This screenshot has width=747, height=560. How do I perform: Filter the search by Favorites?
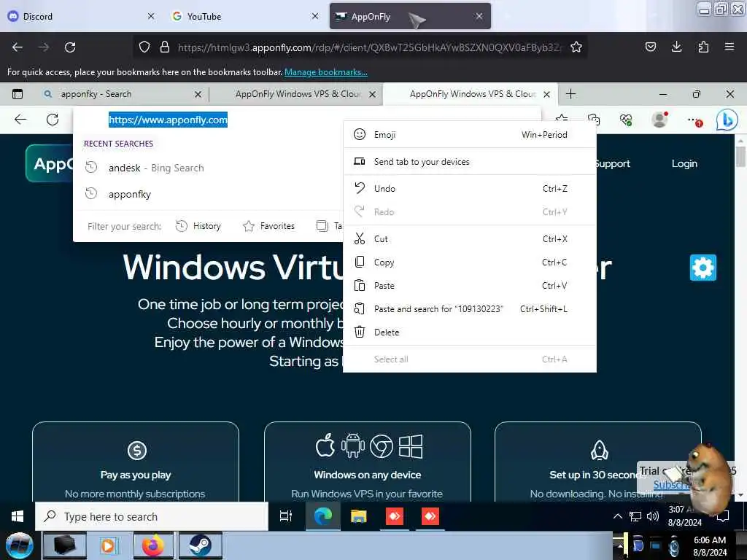pos(268,226)
